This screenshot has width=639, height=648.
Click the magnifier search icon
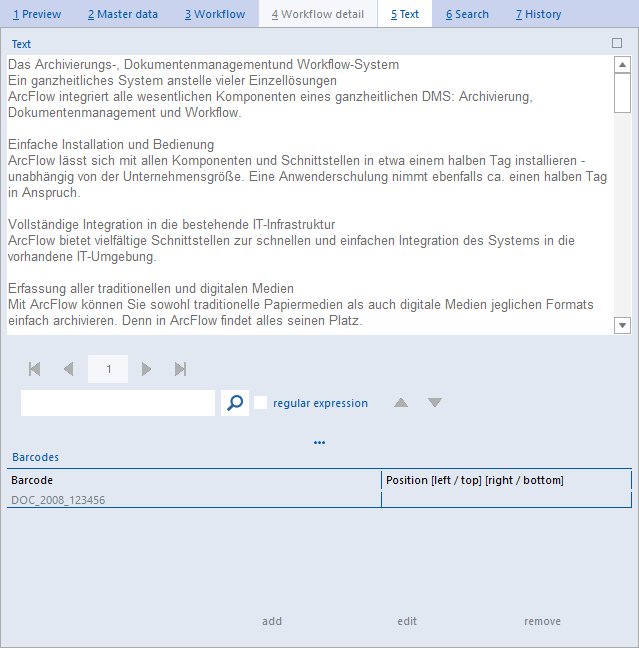[x=235, y=403]
